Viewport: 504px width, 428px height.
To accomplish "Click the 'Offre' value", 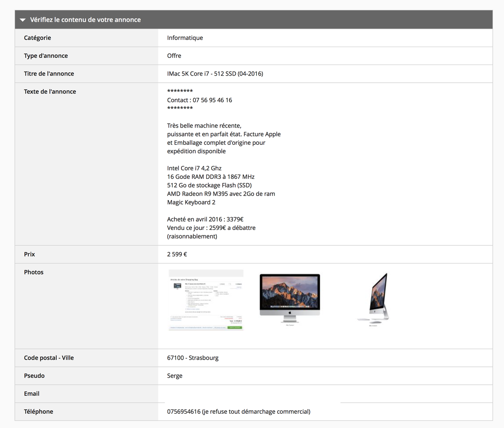I will [x=174, y=56].
